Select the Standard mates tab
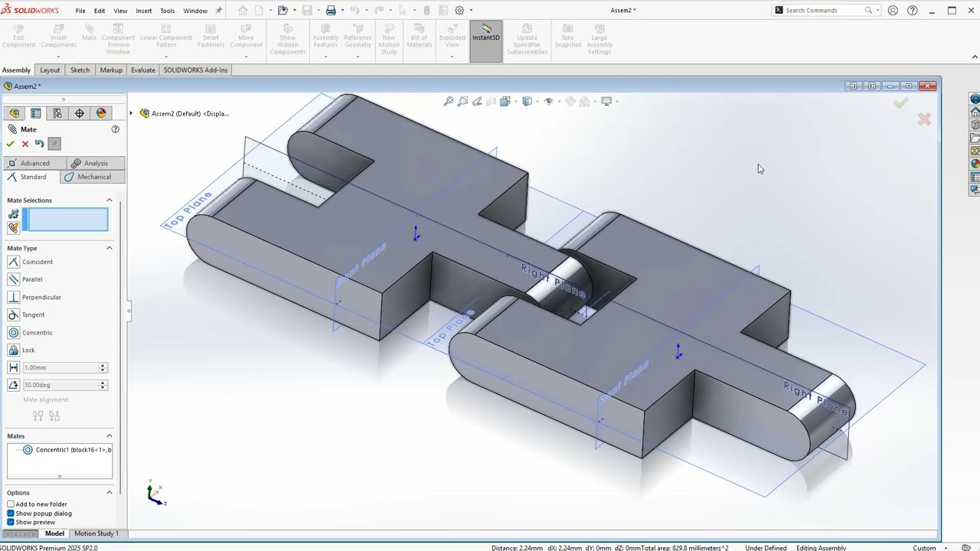 (x=31, y=177)
